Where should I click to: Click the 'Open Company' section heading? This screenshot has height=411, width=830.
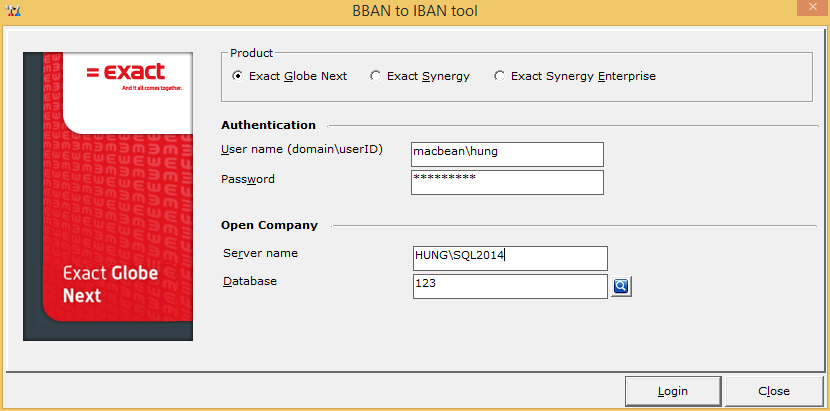[269, 225]
